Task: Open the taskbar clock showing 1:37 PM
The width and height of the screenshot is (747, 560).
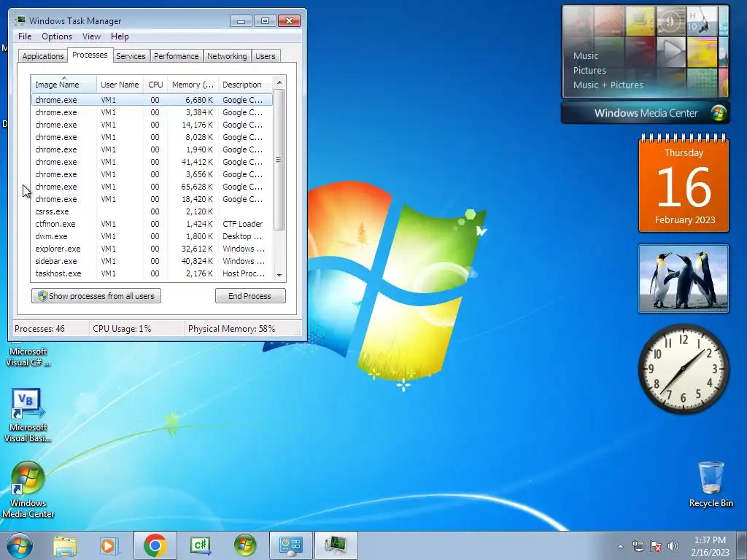Action: click(x=710, y=546)
